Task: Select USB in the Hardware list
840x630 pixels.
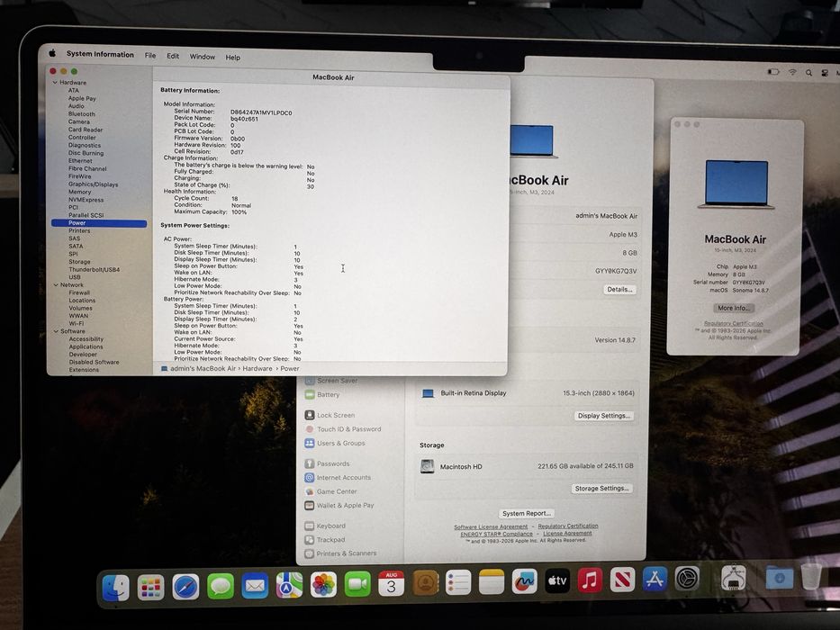Action: (75, 277)
